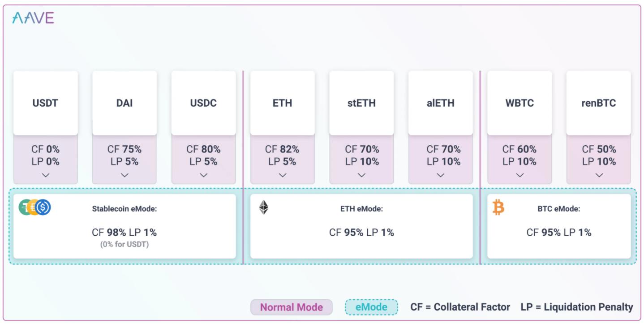Expand the chevron under ETH
The width and height of the screenshot is (644, 324).
click(x=283, y=175)
